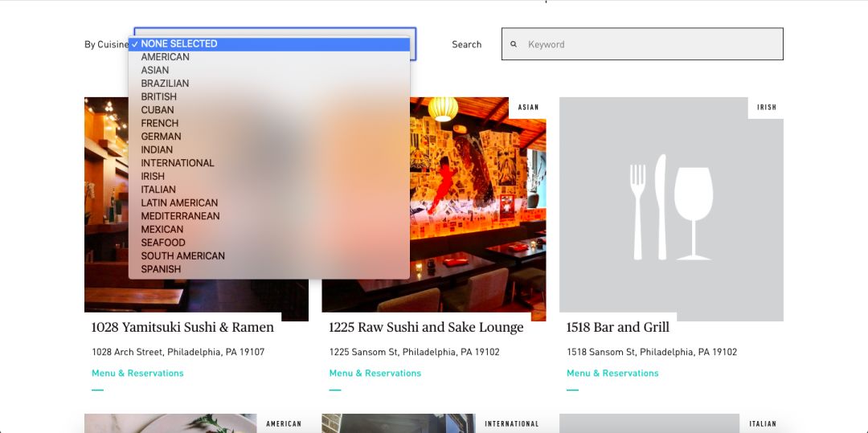
Task: Choose ASIAN from the cuisine list
Action: tap(269, 70)
